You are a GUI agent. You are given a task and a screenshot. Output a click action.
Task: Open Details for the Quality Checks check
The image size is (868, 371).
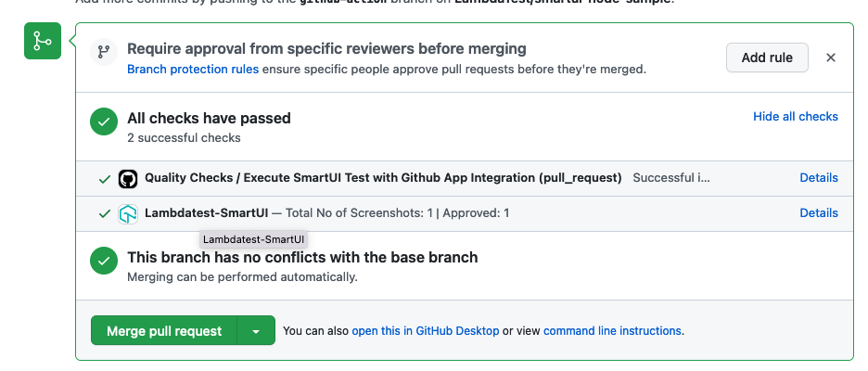[819, 178]
